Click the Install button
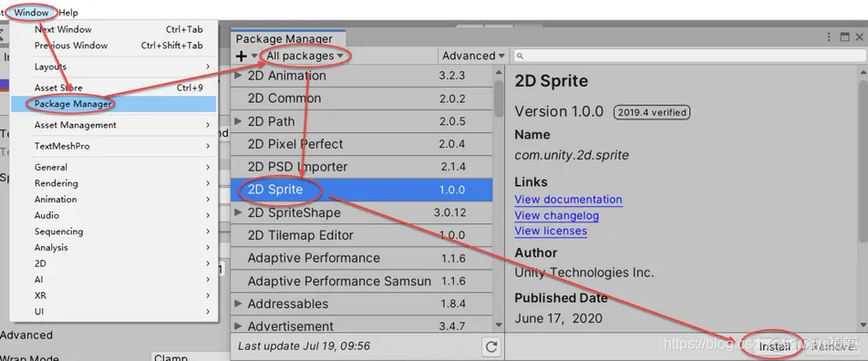This screenshot has height=361, width=868. click(x=774, y=347)
